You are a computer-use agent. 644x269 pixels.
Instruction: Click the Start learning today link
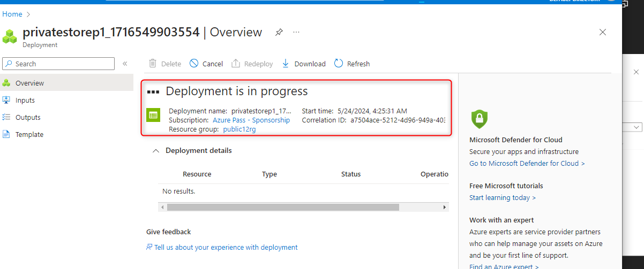coord(503,198)
